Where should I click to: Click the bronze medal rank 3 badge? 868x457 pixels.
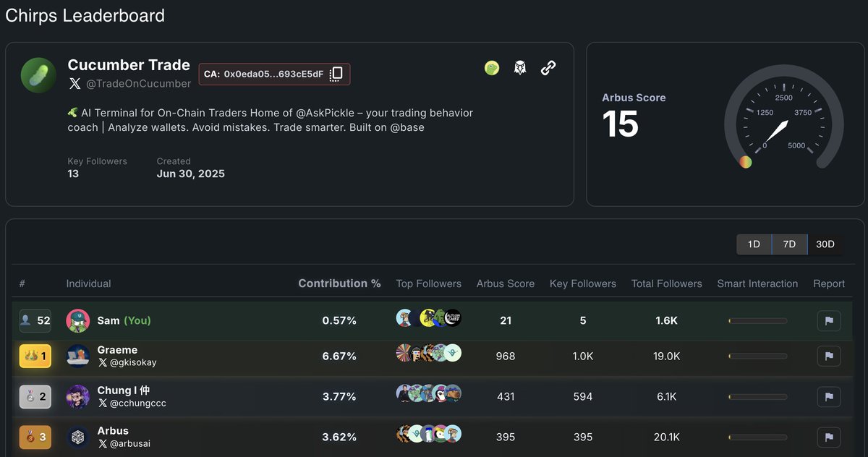(35, 437)
